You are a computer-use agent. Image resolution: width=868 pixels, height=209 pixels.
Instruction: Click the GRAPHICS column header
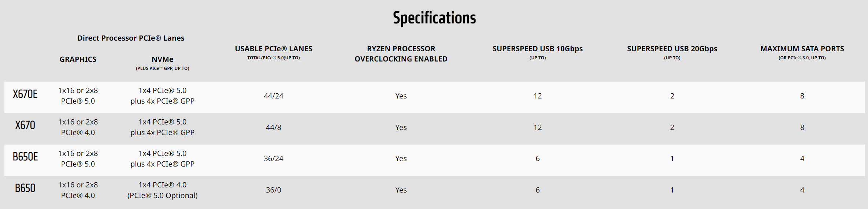point(78,59)
